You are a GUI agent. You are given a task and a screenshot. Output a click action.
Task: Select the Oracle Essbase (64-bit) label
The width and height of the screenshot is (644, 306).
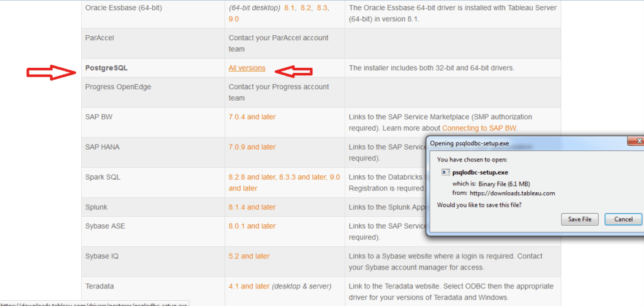(x=124, y=8)
